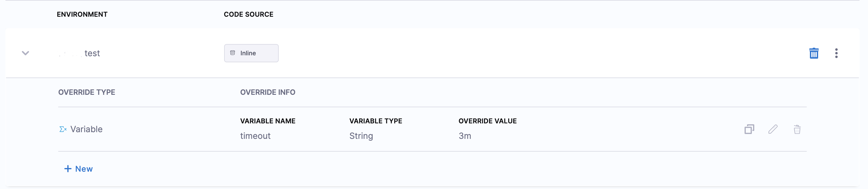Click the Sigma variable type icon
The image size is (868, 189).
click(63, 129)
